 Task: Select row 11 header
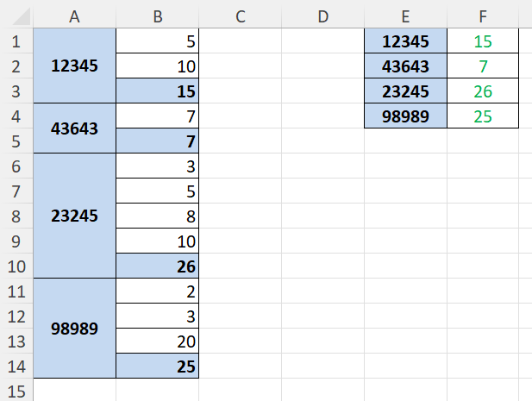point(16,291)
